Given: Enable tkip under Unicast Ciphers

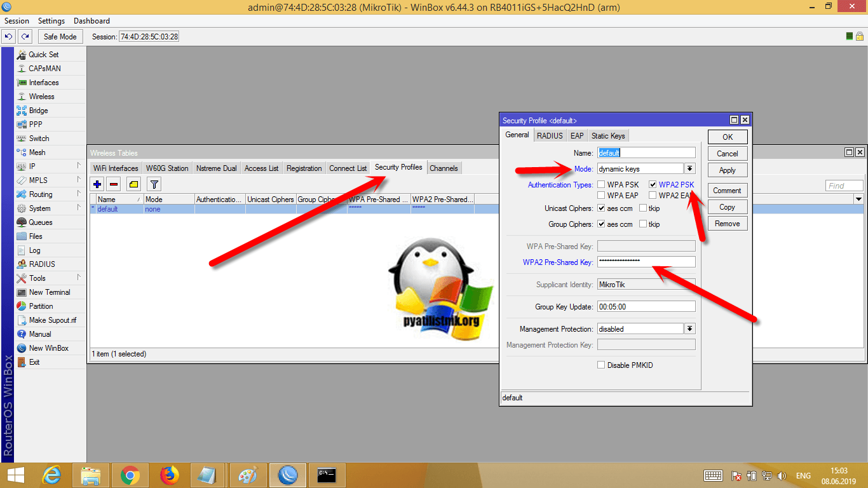Looking at the screenshot, I should [643, 208].
